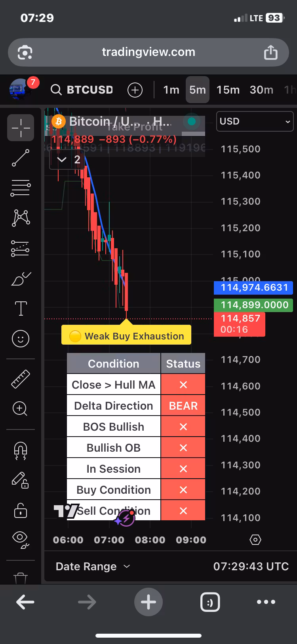Click the TradingView logo on chart
The height and width of the screenshot is (644, 297).
tap(67, 511)
